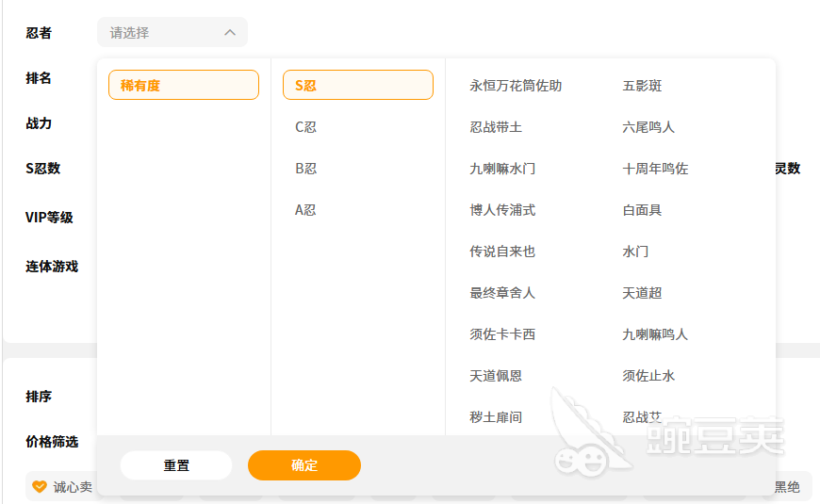820x504 pixels.
Task: Select ninja 须佐止水
Action: [x=648, y=376]
